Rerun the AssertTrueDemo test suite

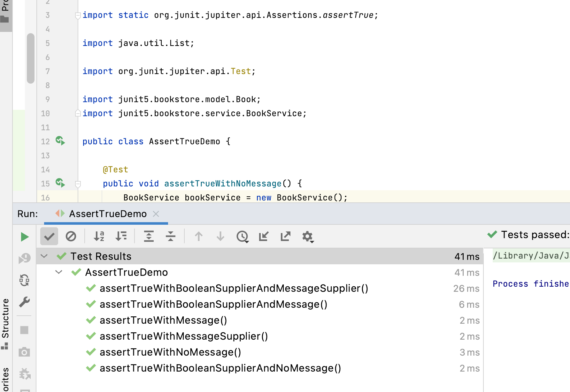24,237
